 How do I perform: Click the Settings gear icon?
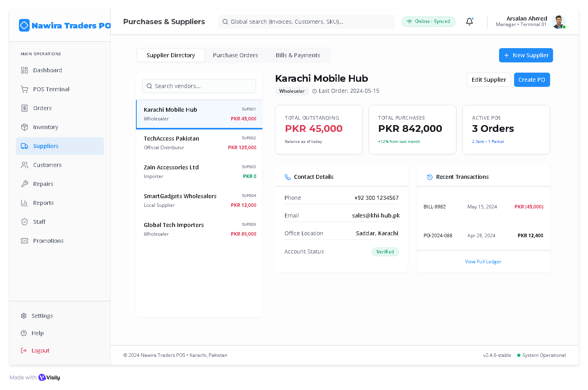24,316
